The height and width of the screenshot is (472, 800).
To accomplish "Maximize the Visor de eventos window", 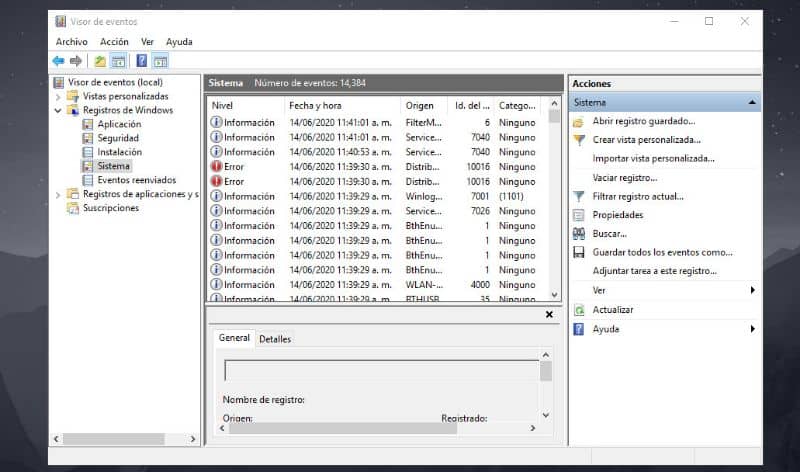I will point(709,21).
